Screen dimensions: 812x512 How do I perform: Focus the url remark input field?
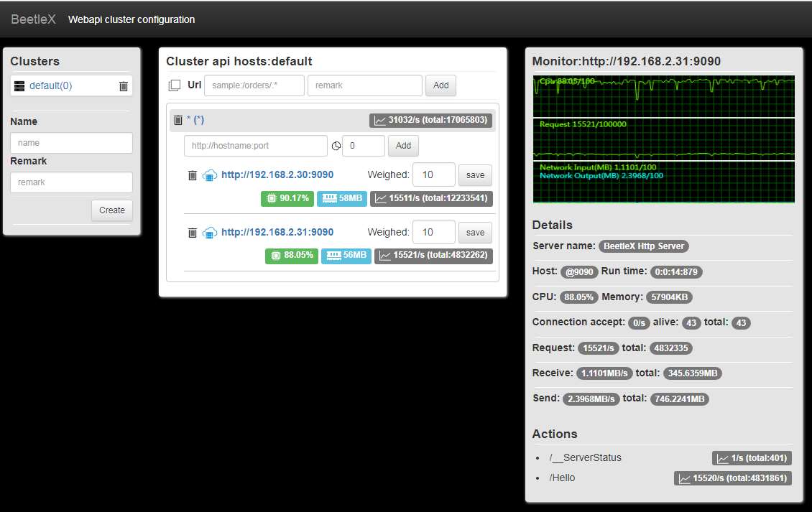365,85
